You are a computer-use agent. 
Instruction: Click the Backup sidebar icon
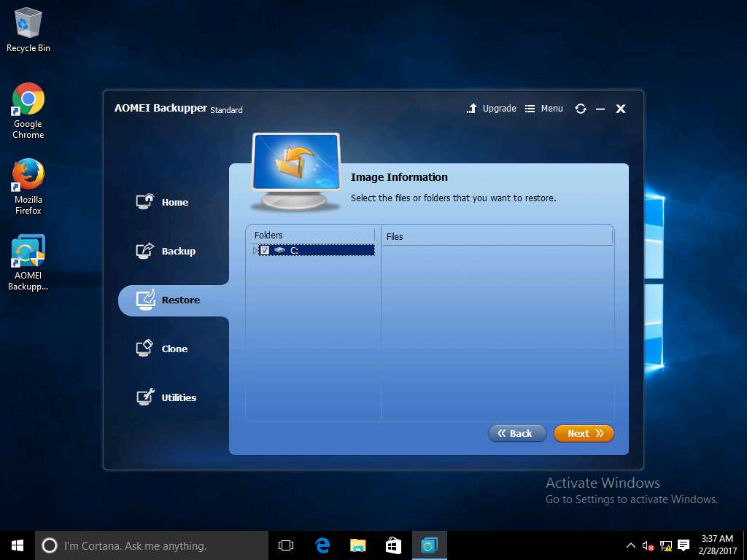tap(145, 251)
